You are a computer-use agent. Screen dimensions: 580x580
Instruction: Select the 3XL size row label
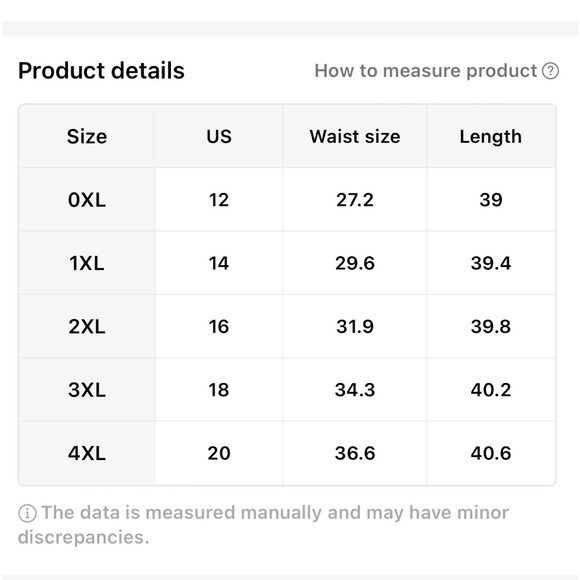point(87,390)
